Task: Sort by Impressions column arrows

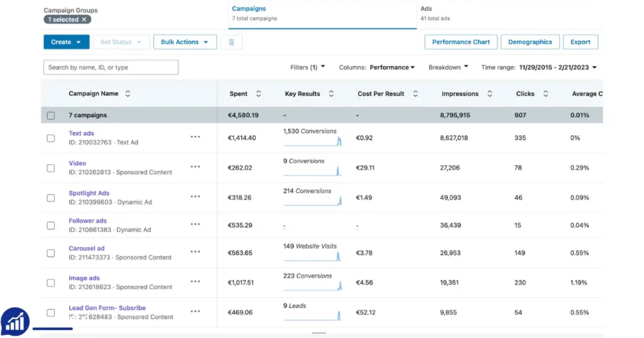Action: click(489, 94)
